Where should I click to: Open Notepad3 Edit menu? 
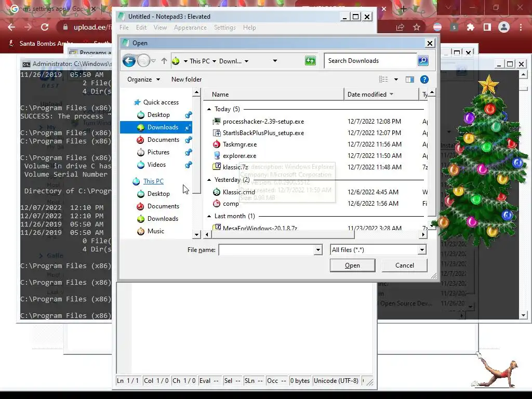click(141, 28)
